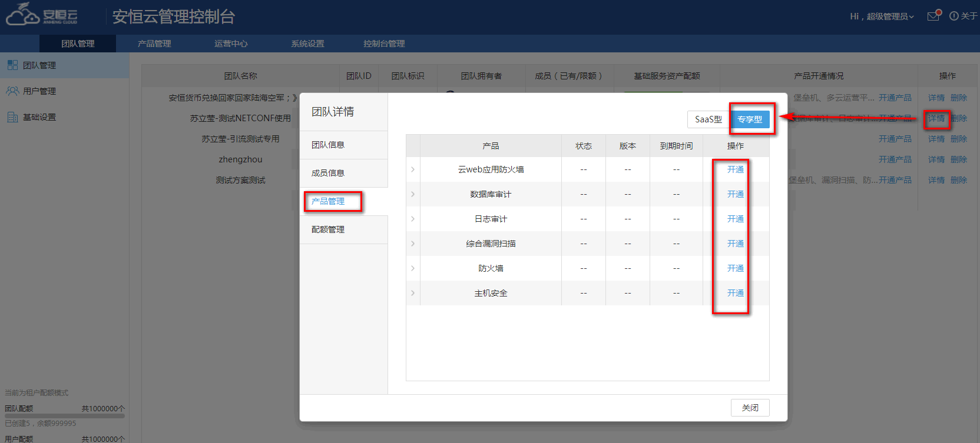Select 产品管理 in team details dialog
This screenshot has height=443, width=980.
(344, 201)
